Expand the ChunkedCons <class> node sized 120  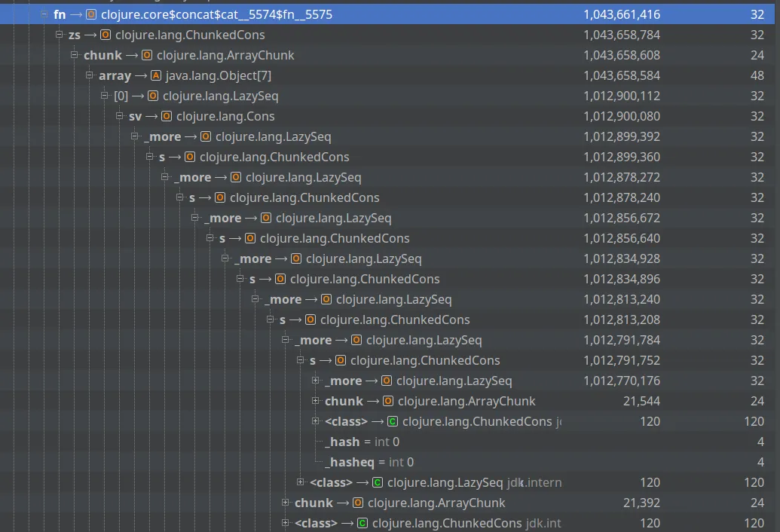(317, 421)
